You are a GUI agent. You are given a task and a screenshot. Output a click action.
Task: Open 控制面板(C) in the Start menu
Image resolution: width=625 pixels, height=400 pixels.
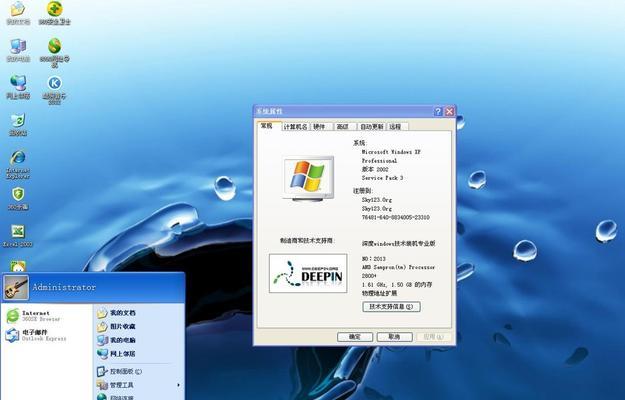pos(120,371)
